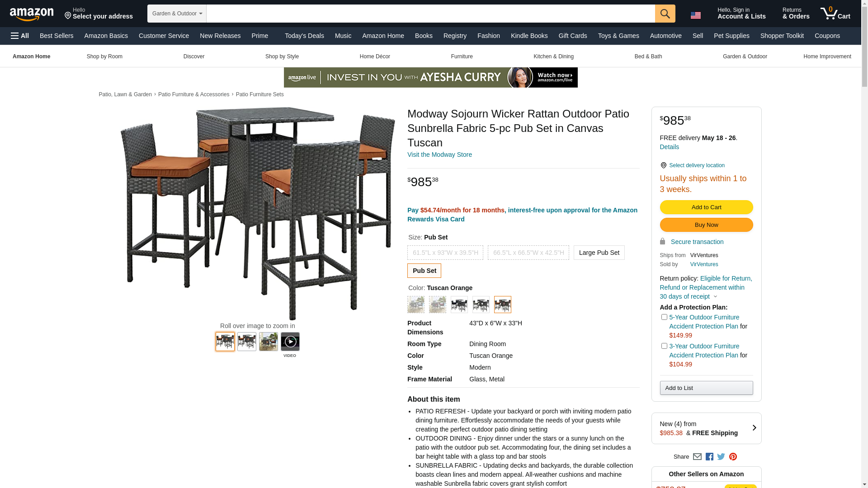The width and height of the screenshot is (868, 488).
Task: Share via the Pinterest icon
Action: (x=733, y=457)
